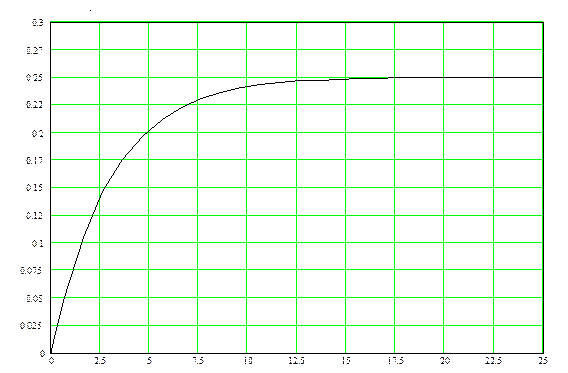The image size is (568, 373).
Task: Select the 0.075 vertical axis tick label
Action: coord(31,271)
